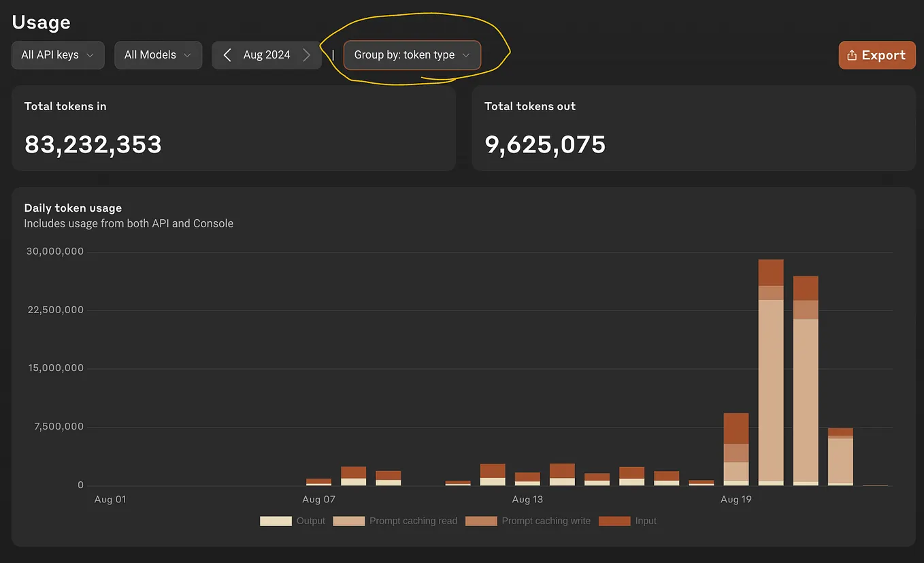Viewport: 924px width, 563px height.
Task: Click the Input legend marker
Action: [614, 520]
